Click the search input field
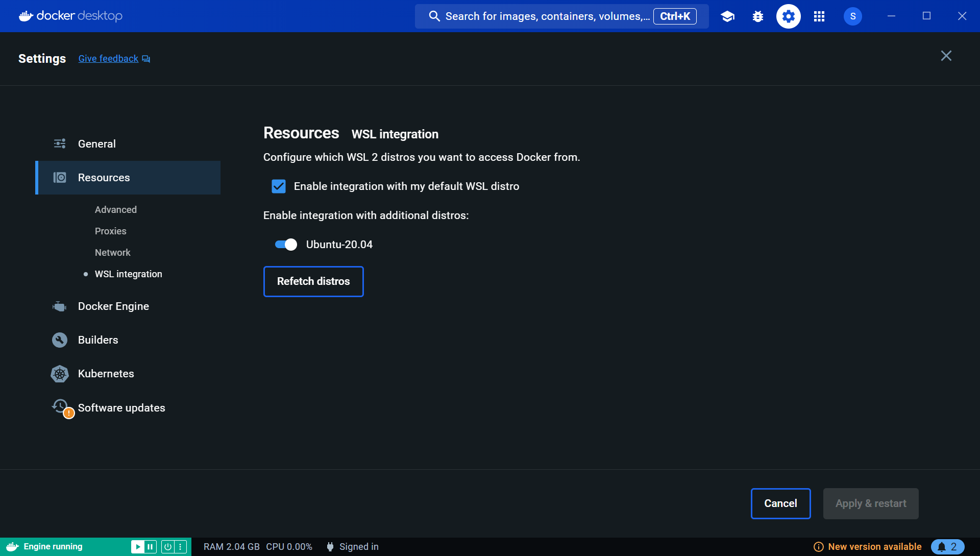 tap(561, 16)
